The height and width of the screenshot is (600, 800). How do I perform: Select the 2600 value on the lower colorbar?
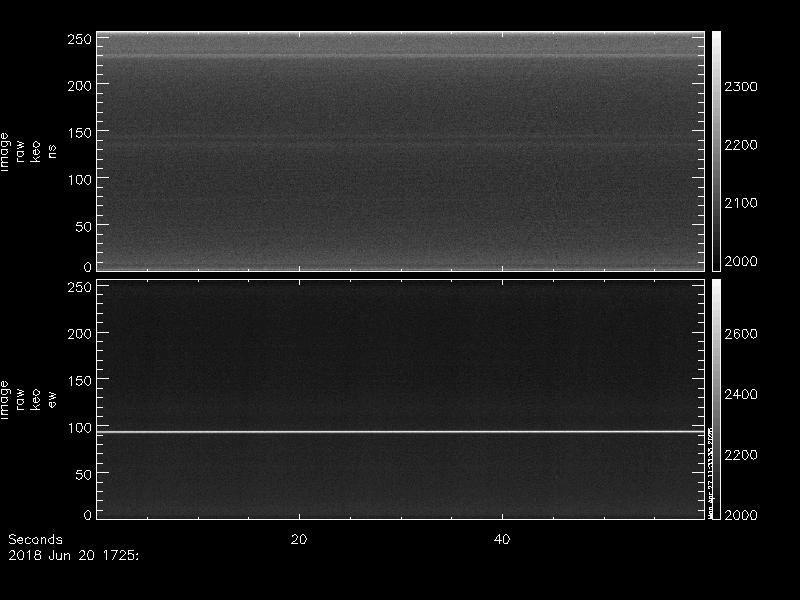tap(741, 334)
